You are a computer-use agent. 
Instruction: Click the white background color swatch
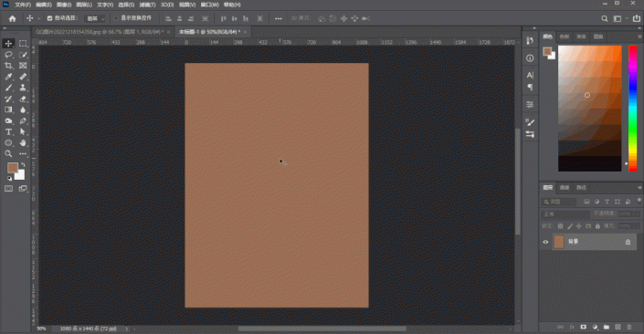coord(20,176)
